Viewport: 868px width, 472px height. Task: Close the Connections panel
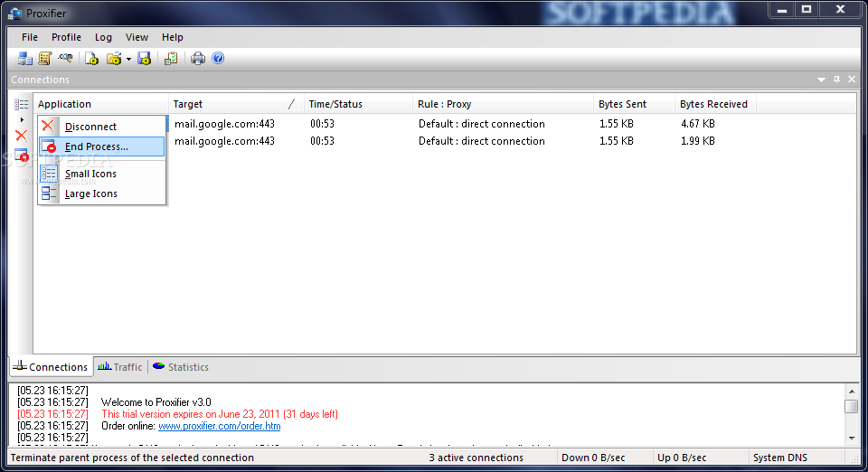(x=852, y=80)
